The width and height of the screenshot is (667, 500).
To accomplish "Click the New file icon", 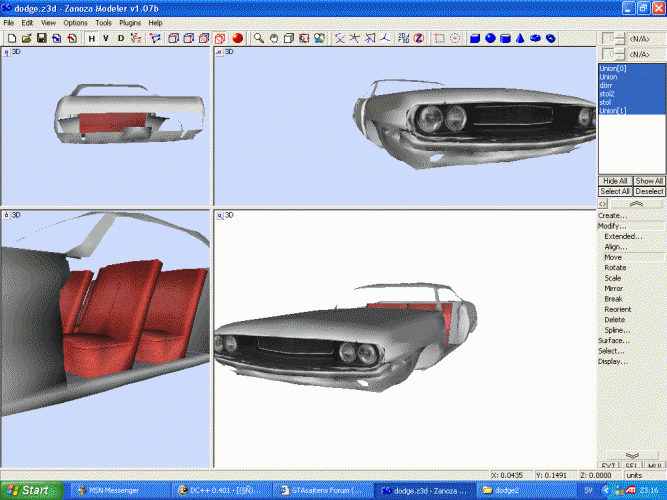I will (10, 39).
